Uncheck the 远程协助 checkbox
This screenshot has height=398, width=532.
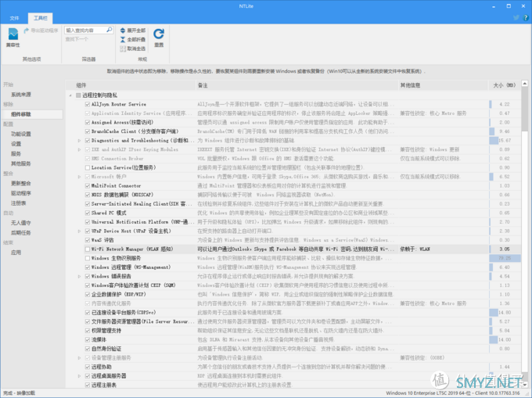click(88, 367)
